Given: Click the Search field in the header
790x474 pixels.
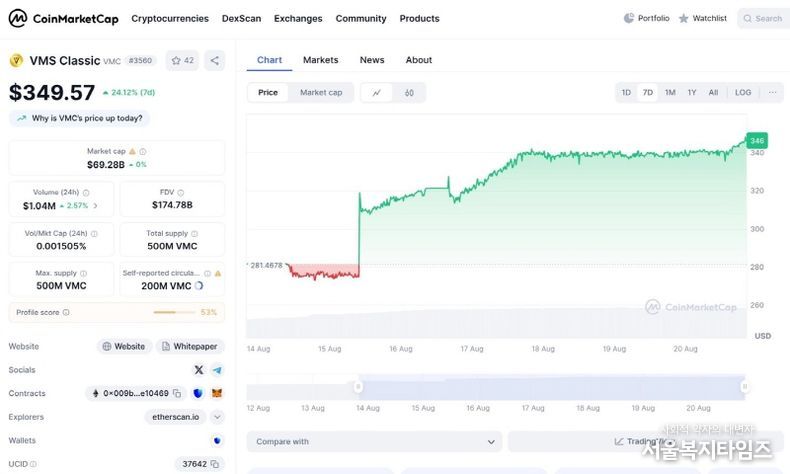Looking at the screenshot, I should [762, 18].
